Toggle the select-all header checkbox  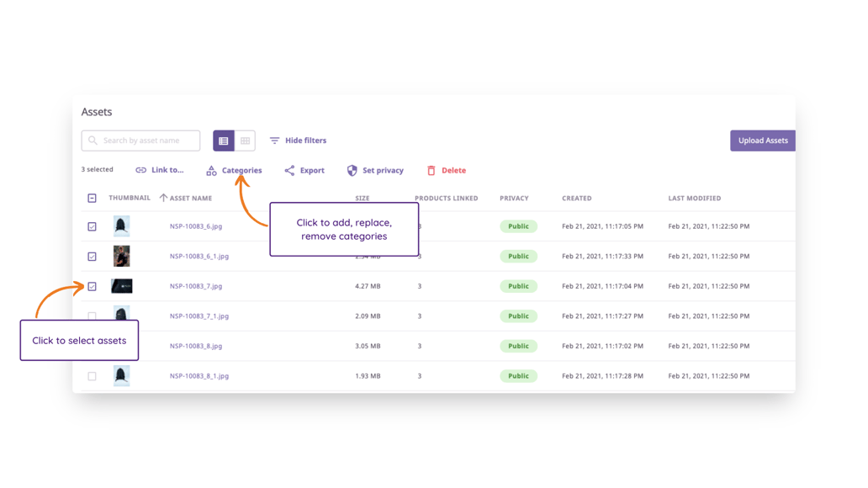tap(93, 199)
